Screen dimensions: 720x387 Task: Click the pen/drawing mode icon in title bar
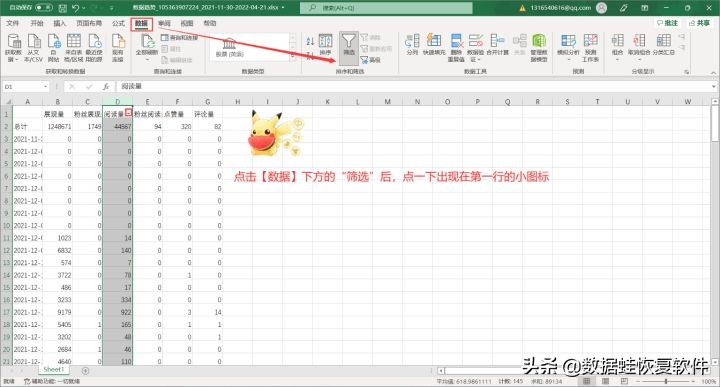624,8
